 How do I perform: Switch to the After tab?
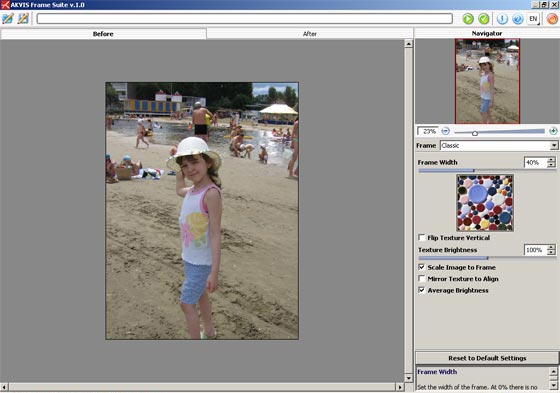310,34
